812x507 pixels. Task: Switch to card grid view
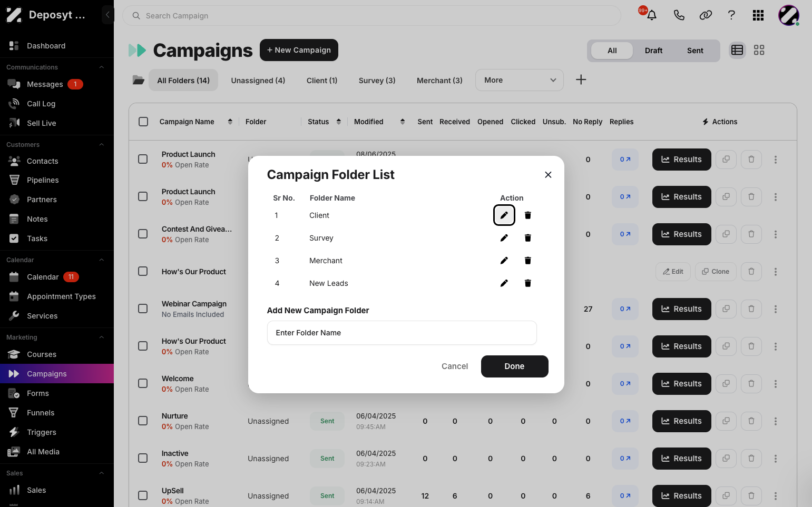pyautogui.click(x=759, y=50)
